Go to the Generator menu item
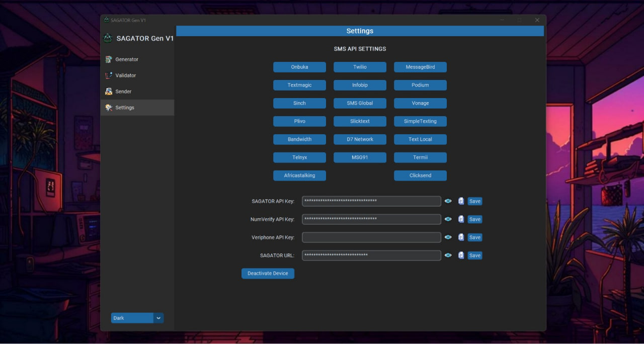 click(137, 59)
